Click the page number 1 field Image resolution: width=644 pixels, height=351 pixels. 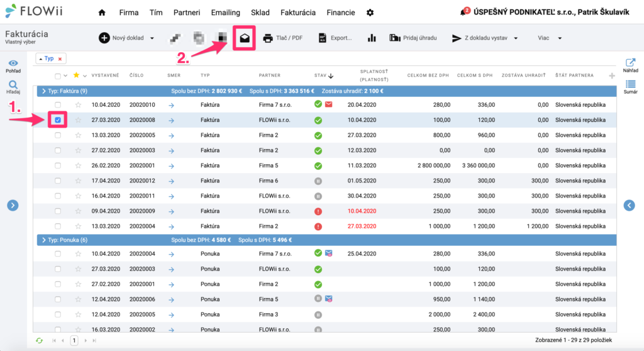[74, 340]
